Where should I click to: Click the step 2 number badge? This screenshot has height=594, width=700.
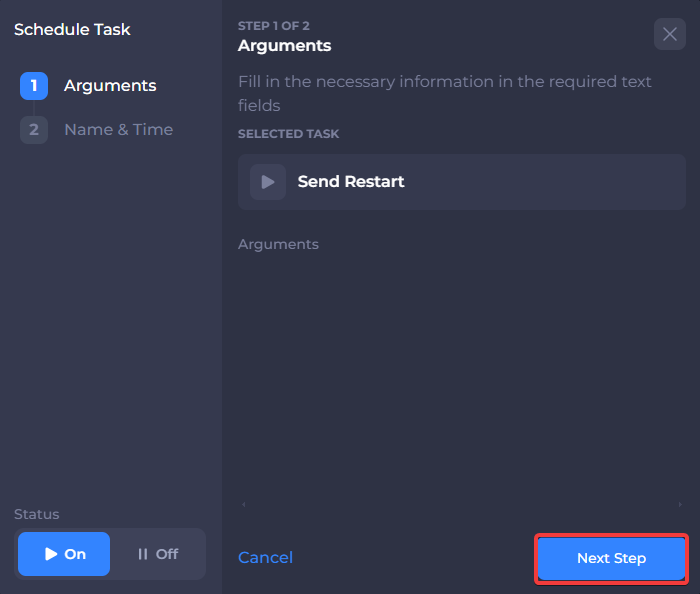point(34,130)
